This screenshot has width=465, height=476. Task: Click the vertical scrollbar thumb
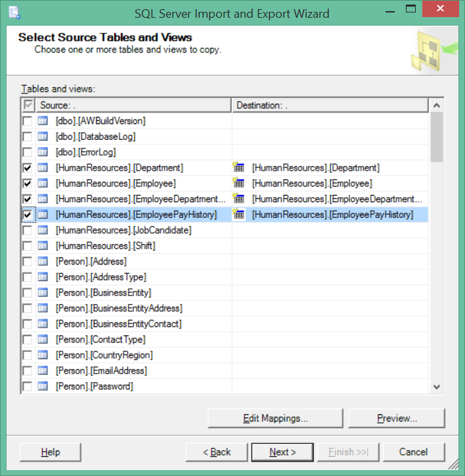pos(437,137)
